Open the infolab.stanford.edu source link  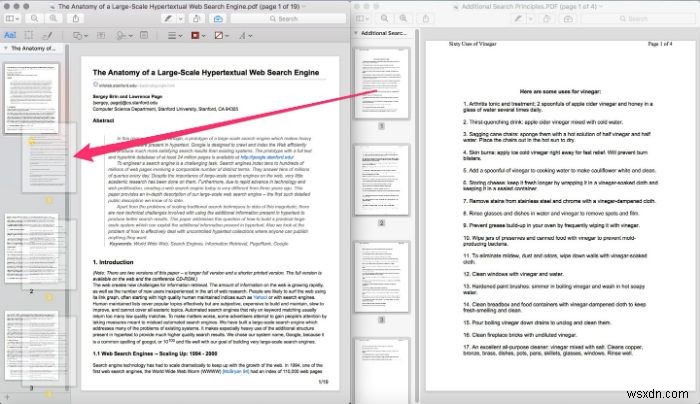coord(118,85)
